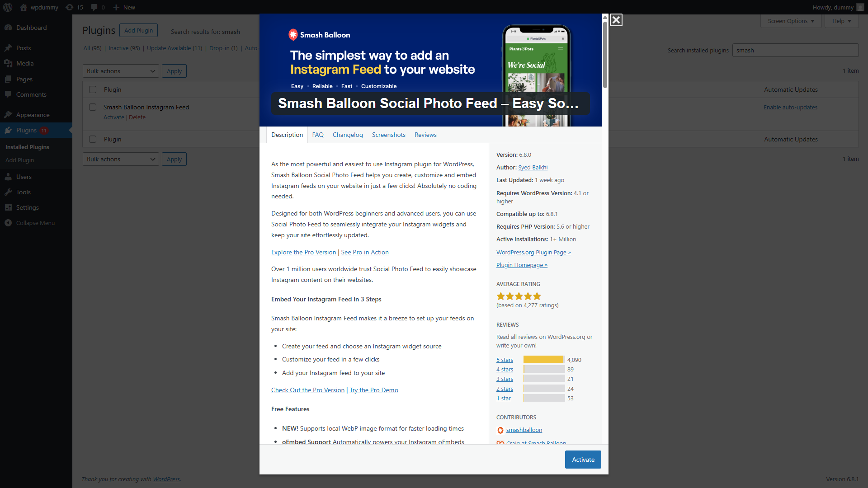Tick the checkbox for Smash Balloon Instagram Feed
The width and height of the screenshot is (868, 488).
pos(93,107)
